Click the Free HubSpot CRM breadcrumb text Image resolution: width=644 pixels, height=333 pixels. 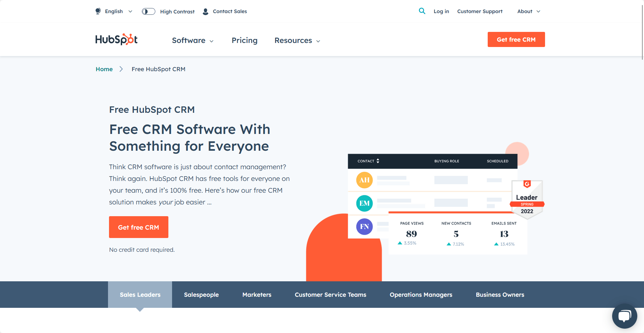[158, 69]
